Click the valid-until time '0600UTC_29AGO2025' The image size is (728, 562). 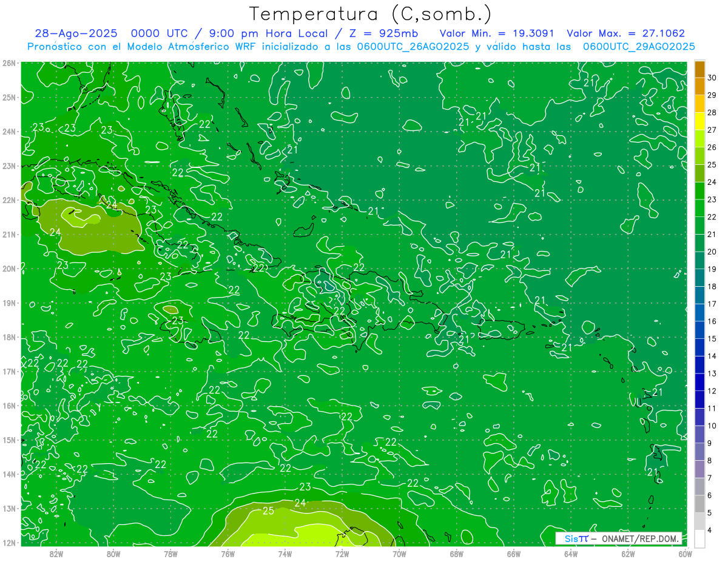[639, 47]
